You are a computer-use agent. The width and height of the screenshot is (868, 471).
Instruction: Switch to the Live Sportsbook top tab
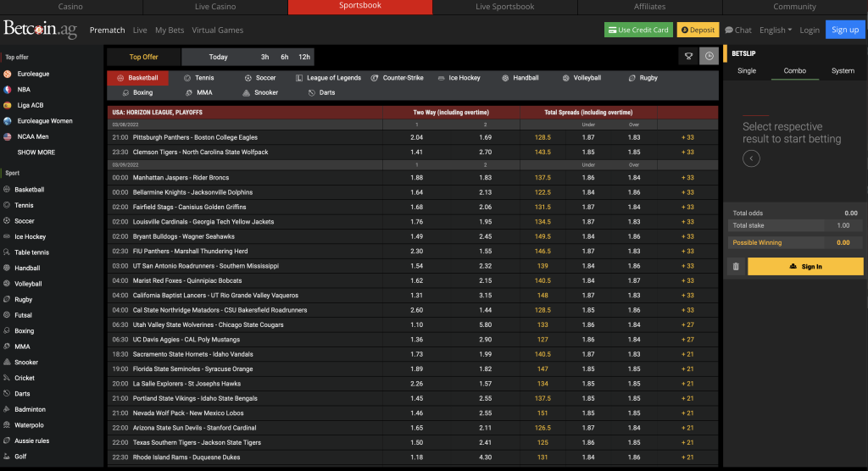point(505,7)
